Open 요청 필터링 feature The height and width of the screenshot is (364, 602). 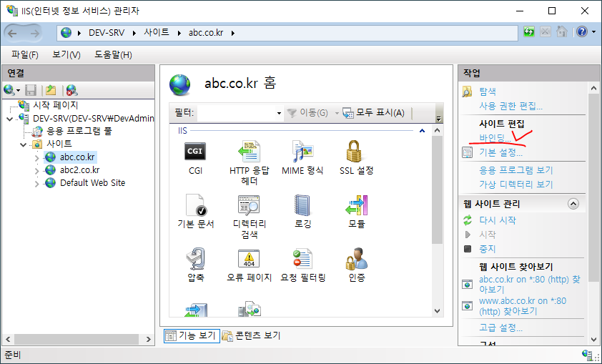302,265
